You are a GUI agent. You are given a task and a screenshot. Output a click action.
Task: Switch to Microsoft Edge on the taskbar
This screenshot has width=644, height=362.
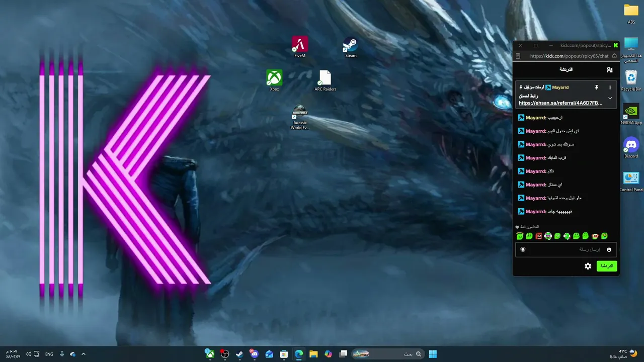click(x=299, y=354)
